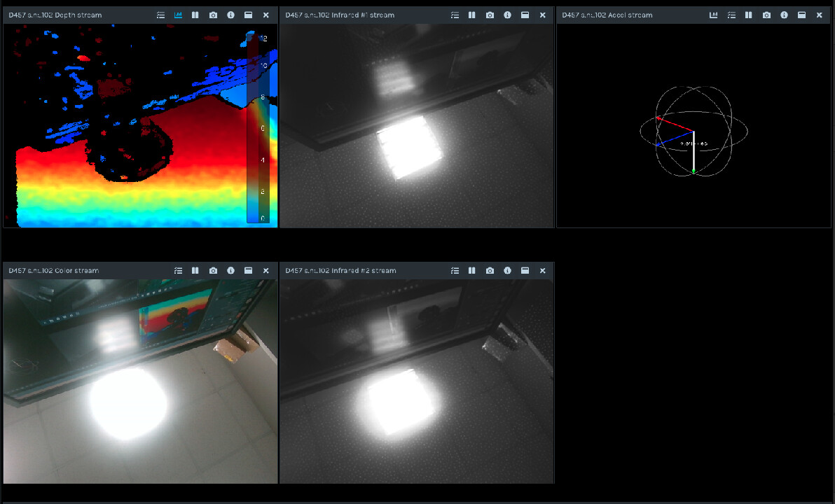
Task: Close the Infrared #1 stream panel
Action: [543, 15]
